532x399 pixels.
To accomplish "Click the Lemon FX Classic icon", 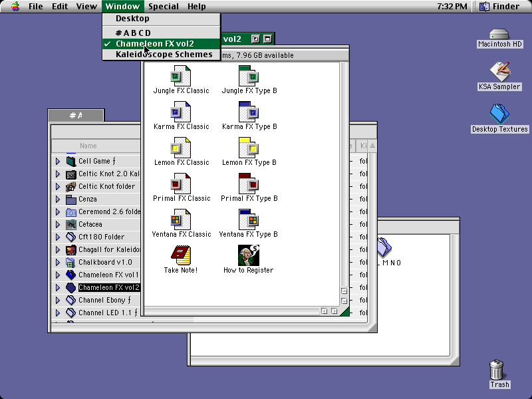I will tap(180, 148).
